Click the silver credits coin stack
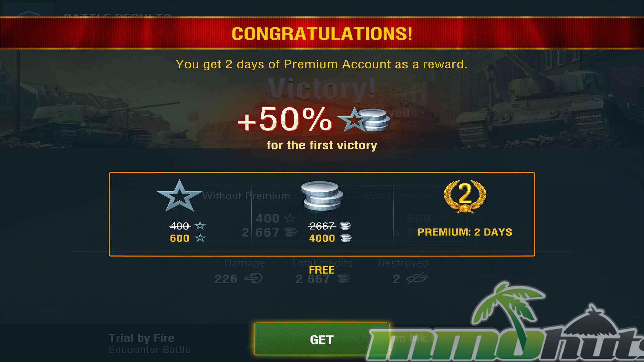Image resolution: width=644 pixels, height=362 pixels. tap(322, 196)
